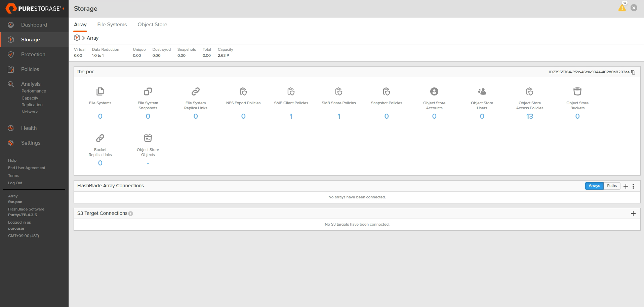Click Log Out link
The width and height of the screenshot is (644, 307).
[15, 183]
